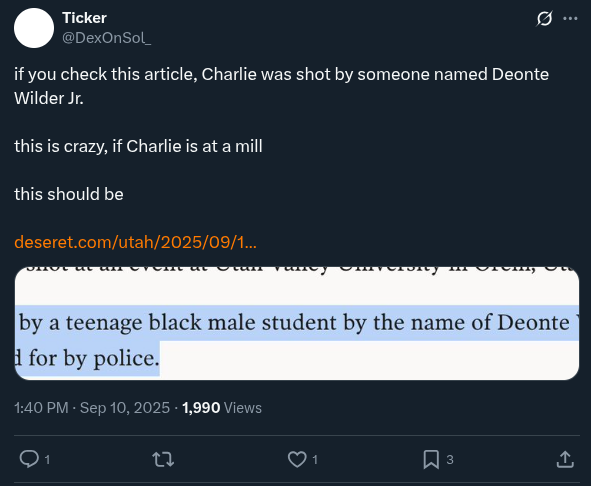This screenshot has height=486, width=591.
Task: Open the three-dot more options menu
Action: click(570, 18)
